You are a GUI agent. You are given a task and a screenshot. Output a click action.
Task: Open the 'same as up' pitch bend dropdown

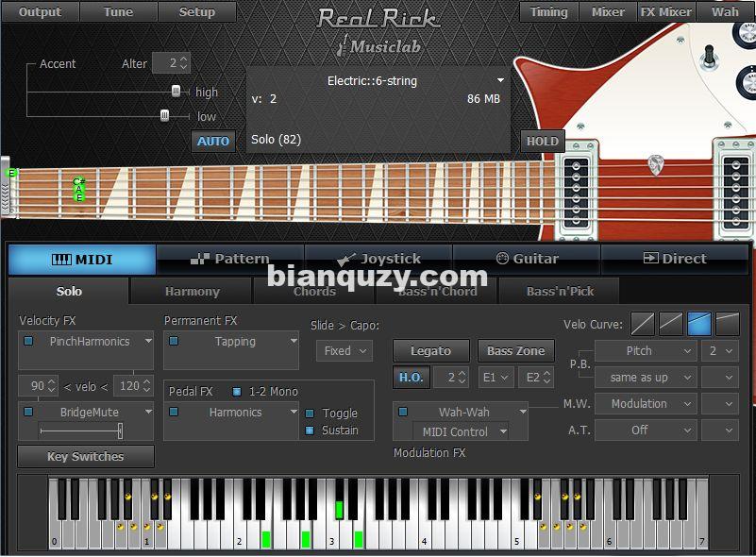tap(646, 377)
